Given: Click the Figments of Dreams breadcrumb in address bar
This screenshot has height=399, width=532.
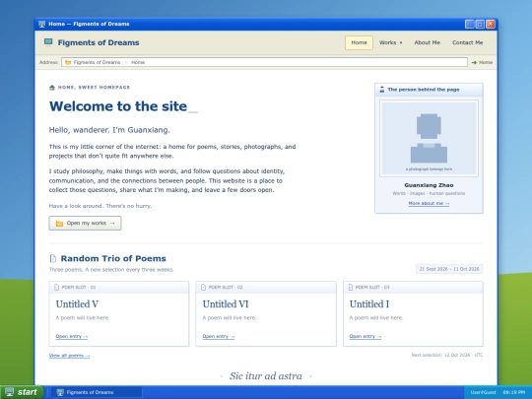Looking at the screenshot, I should coord(97,62).
